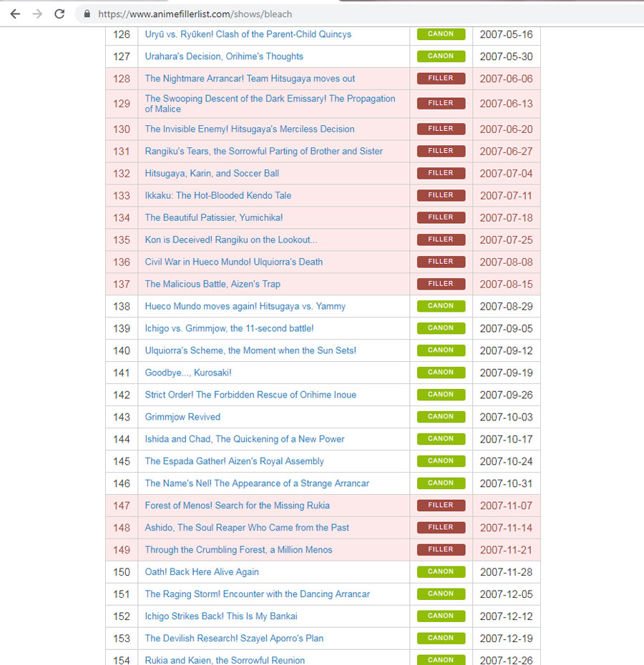Click the padlock site security icon
The width and height of the screenshot is (644, 665).
[87, 14]
